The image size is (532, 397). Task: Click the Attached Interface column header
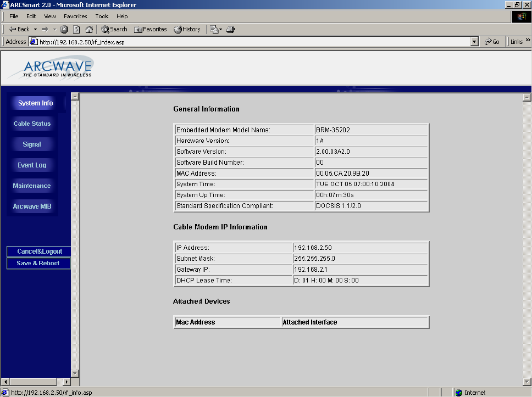point(310,322)
